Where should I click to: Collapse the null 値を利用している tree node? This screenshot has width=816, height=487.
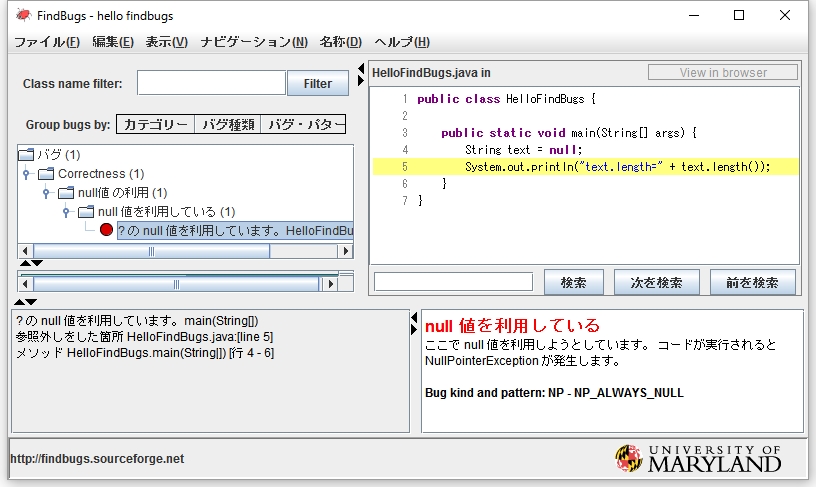pyautogui.click(x=66, y=212)
